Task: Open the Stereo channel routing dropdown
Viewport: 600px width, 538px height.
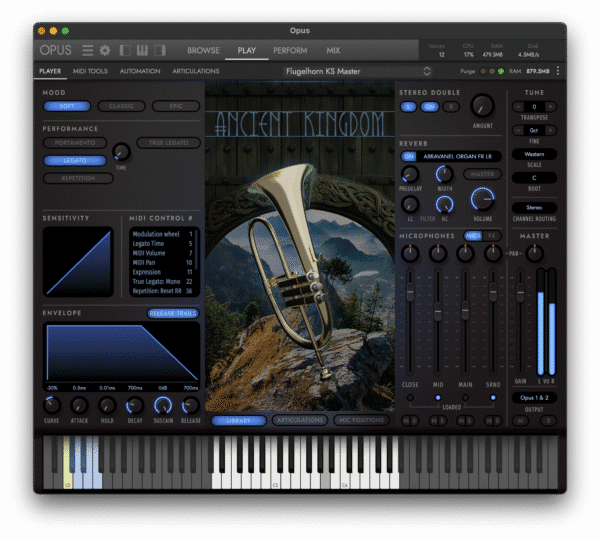Action: (534, 208)
